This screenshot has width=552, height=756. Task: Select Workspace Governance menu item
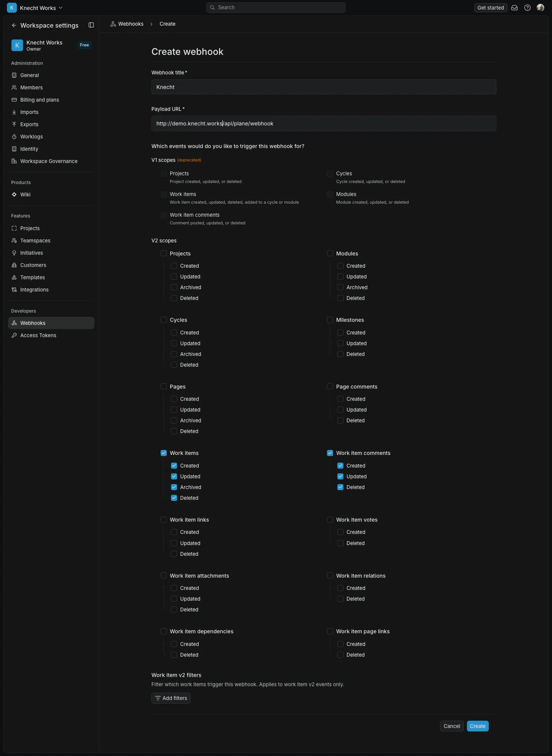(51, 161)
